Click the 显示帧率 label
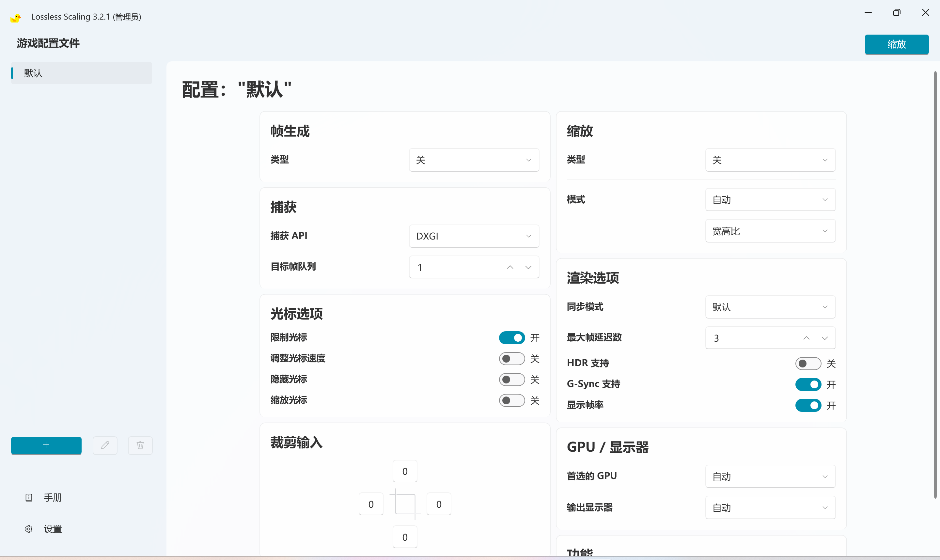This screenshot has height=560, width=940. tap(585, 405)
